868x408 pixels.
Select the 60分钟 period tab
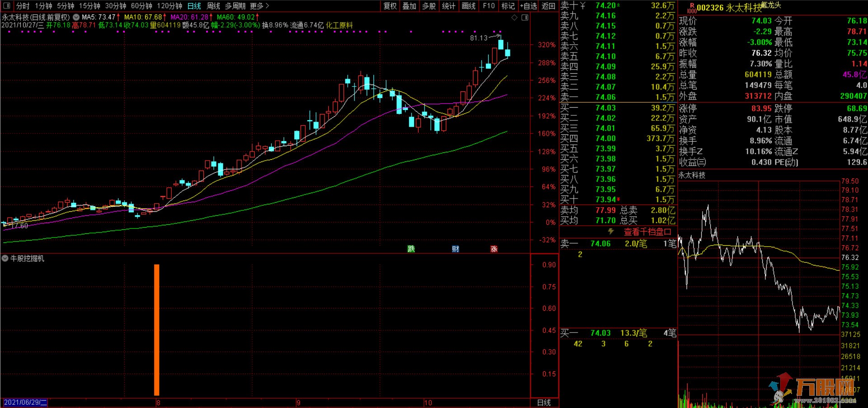pyautogui.click(x=142, y=6)
